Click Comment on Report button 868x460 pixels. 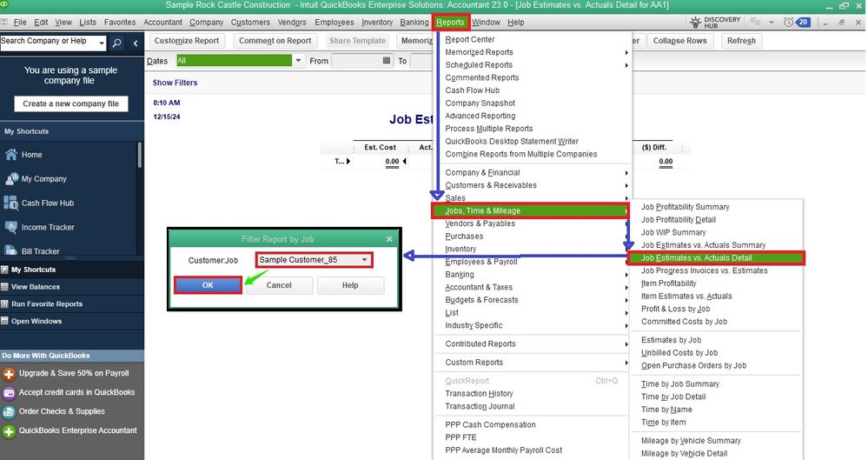coord(275,41)
